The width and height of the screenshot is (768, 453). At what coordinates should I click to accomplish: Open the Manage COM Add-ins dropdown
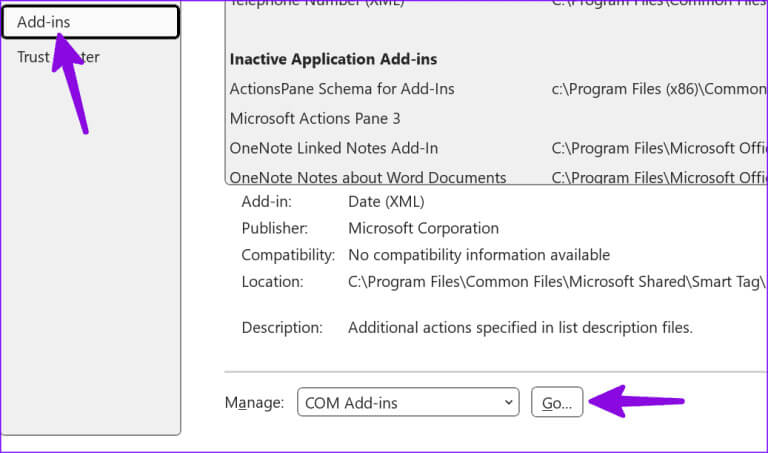(408, 403)
